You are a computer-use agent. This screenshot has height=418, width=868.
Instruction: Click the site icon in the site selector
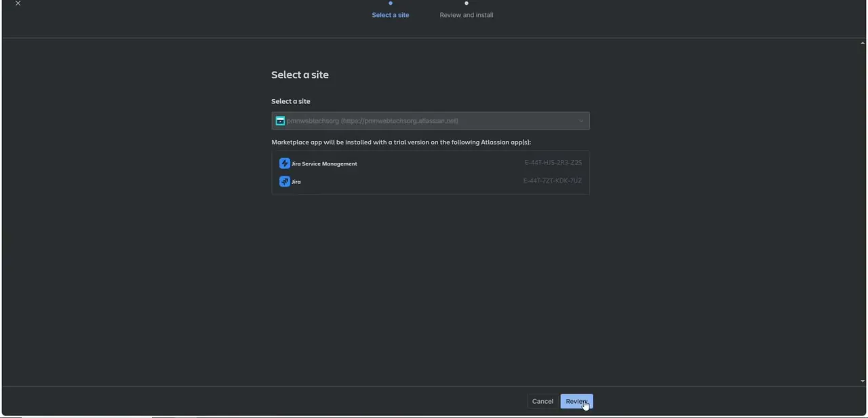click(x=280, y=121)
